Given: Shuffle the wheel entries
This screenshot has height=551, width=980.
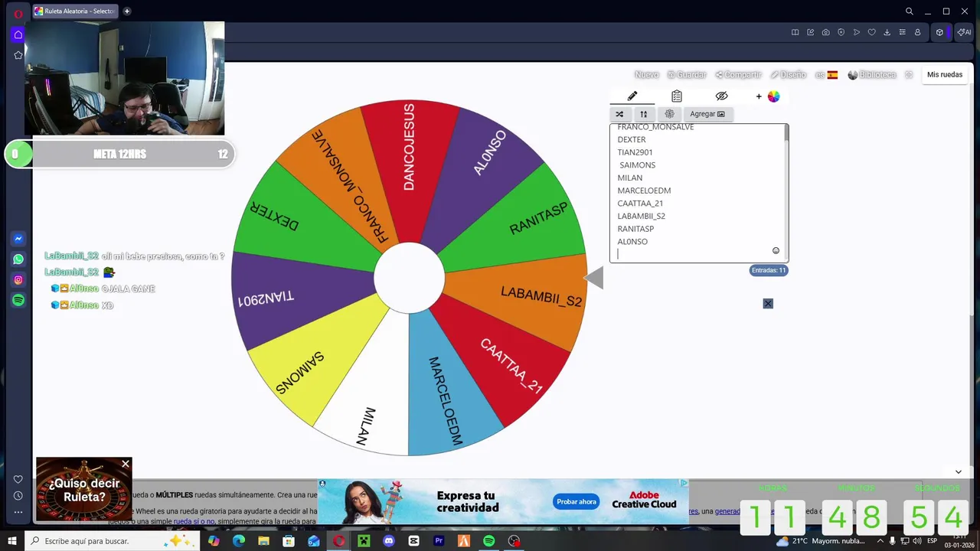Looking at the screenshot, I should (x=619, y=114).
